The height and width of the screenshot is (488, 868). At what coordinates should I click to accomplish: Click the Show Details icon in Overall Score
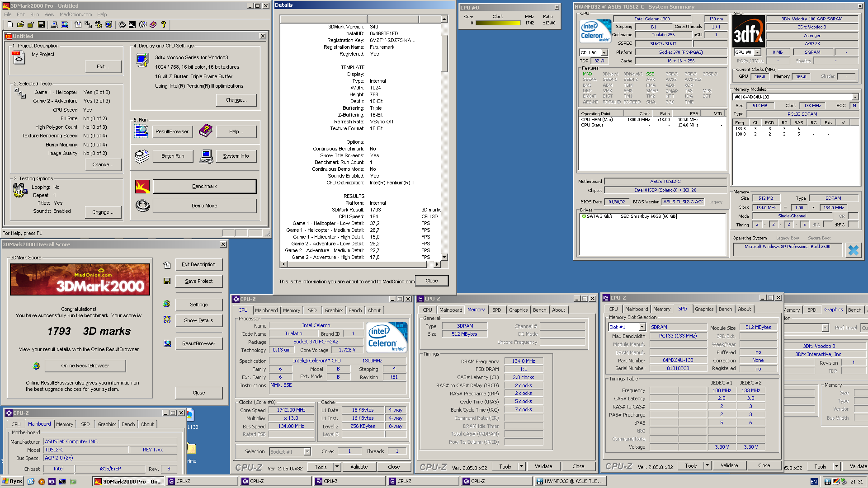pos(167,319)
